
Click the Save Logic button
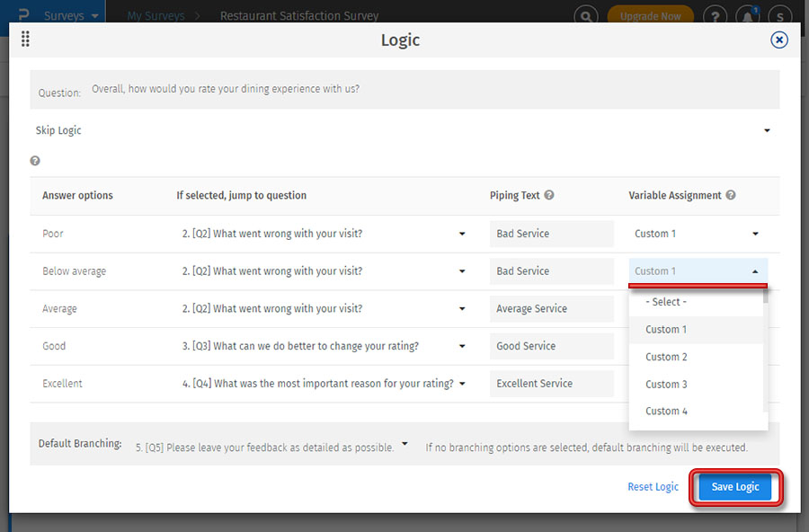(735, 487)
